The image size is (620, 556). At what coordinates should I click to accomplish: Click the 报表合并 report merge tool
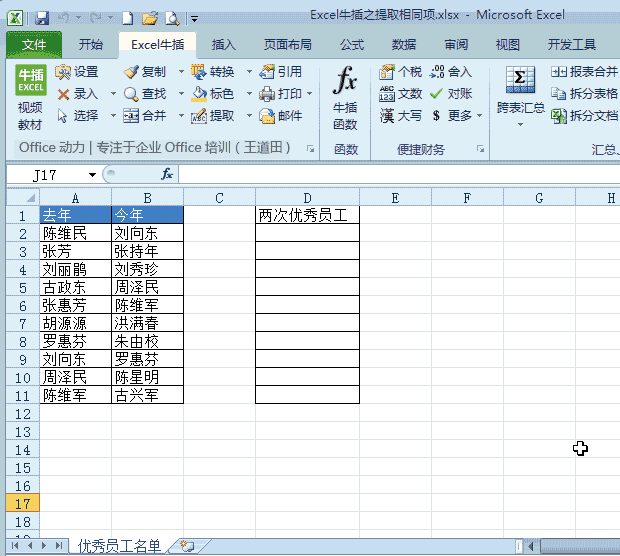click(x=584, y=72)
